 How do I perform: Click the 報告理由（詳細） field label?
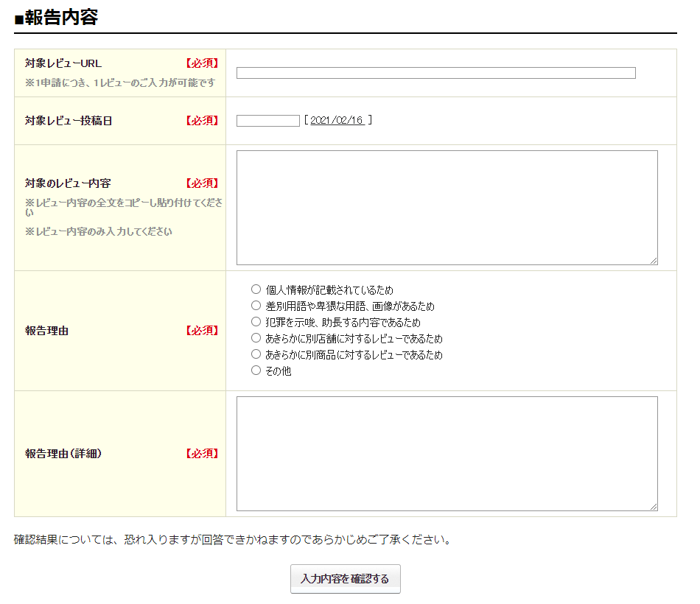pyautogui.click(x=63, y=454)
